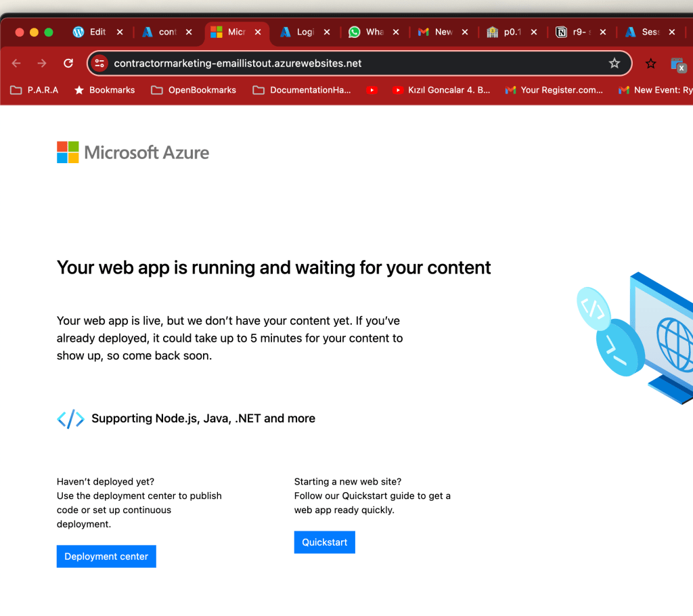This screenshot has height=616, width=693.
Task: Click the yellow macOS minimize button
Action: [x=34, y=32]
